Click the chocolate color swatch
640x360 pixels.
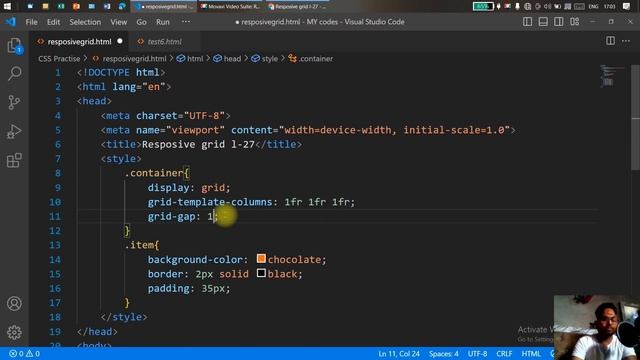[x=261, y=258]
